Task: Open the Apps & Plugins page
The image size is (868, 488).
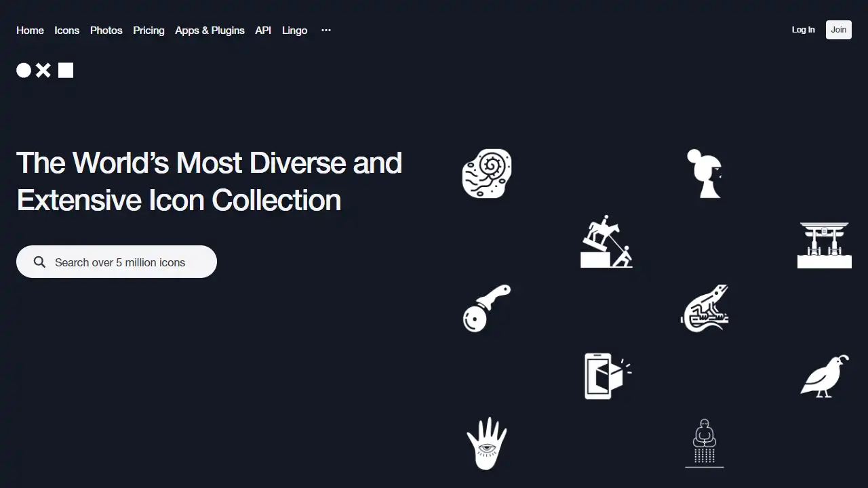Action: point(210,30)
